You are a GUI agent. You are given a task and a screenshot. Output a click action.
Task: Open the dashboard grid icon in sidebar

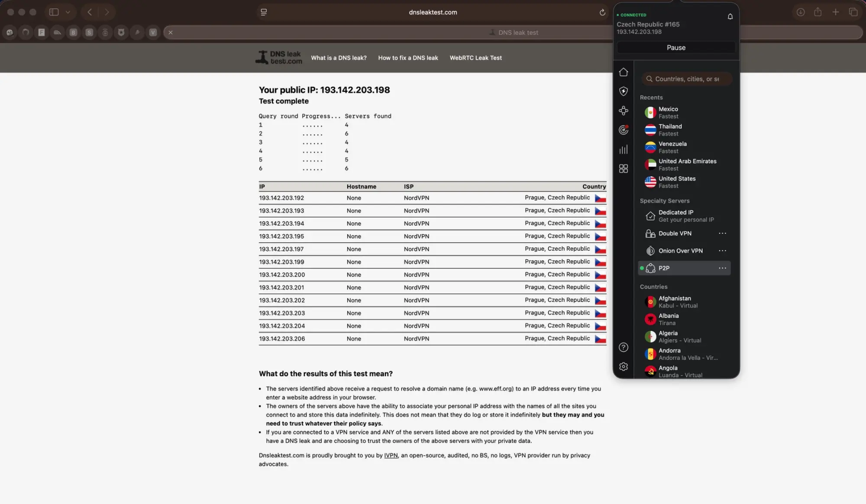coord(624,168)
